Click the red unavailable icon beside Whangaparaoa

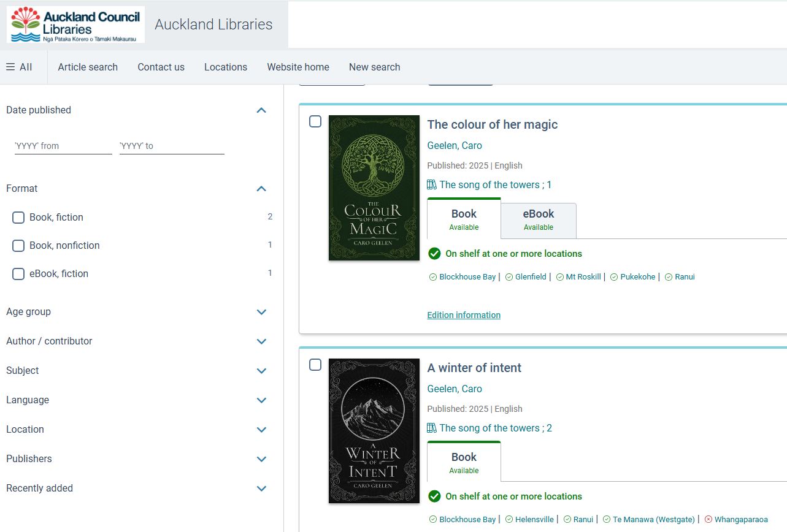[708, 519]
